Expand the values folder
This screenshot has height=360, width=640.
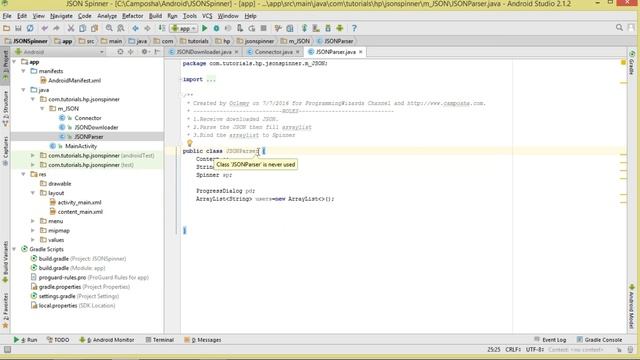click(x=33, y=240)
